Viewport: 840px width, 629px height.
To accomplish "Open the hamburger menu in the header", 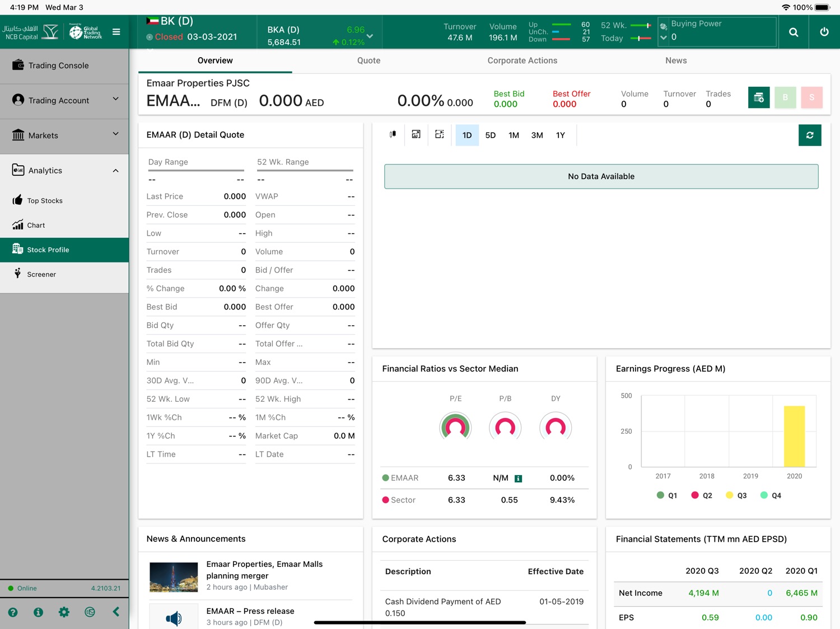I will click(116, 32).
